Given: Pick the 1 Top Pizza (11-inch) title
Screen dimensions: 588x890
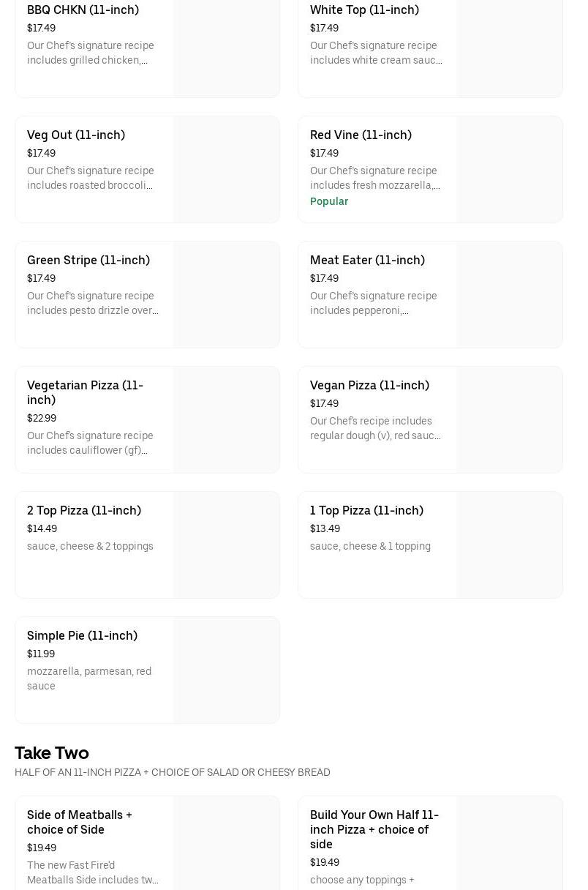Looking at the screenshot, I should [x=366, y=510].
